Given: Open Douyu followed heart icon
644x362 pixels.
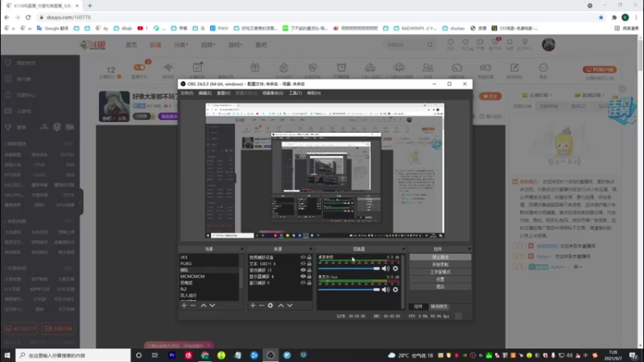Looking at the screenshot, I should 465,43.
